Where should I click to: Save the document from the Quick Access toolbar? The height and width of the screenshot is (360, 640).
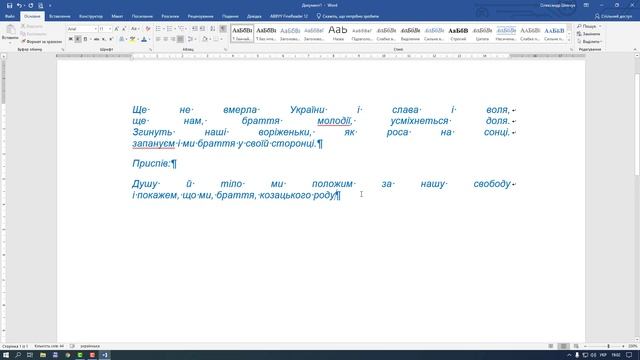tap(9, 5)
